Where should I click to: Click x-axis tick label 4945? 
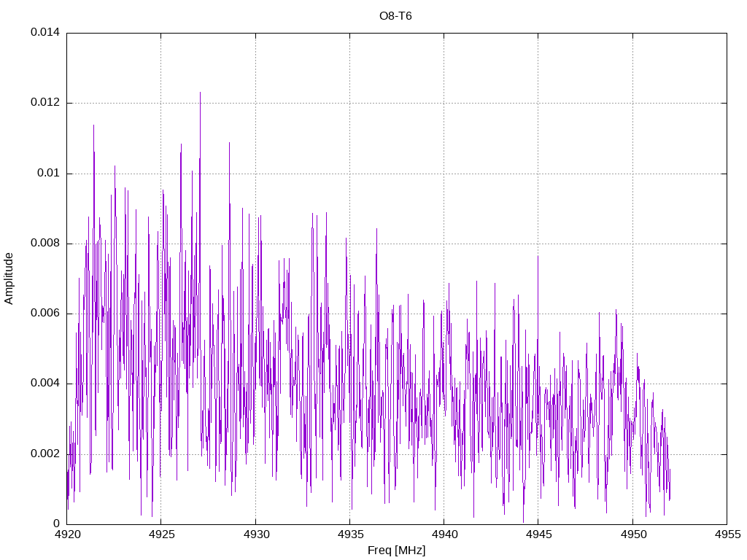click(539, 534)
